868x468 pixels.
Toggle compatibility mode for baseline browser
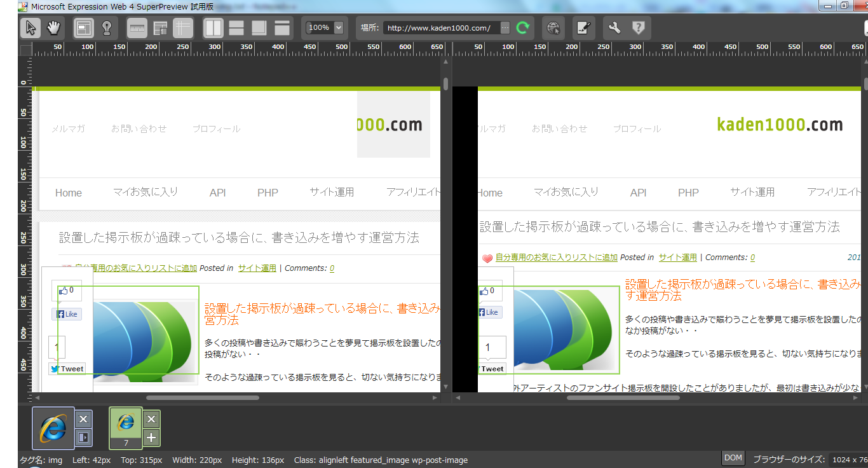[84, 437]
